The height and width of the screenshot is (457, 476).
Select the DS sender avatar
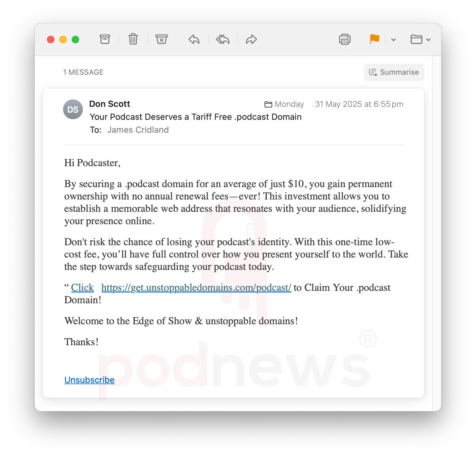[73, 109]
